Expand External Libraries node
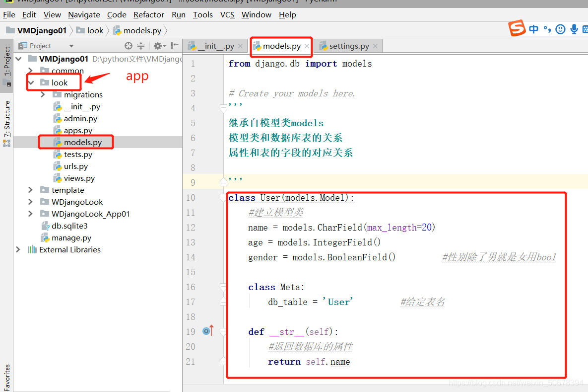Viewport: 588px width, 392px height. [18, 249]
